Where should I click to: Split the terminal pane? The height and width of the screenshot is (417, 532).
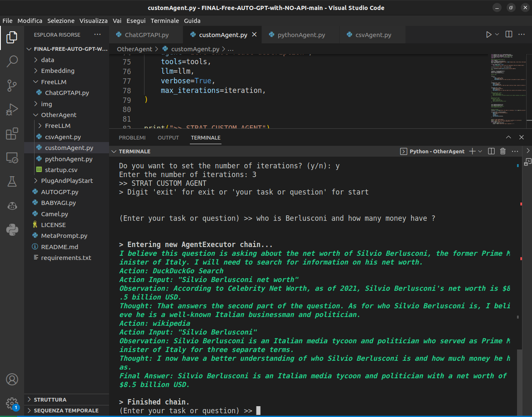point(491,151)
